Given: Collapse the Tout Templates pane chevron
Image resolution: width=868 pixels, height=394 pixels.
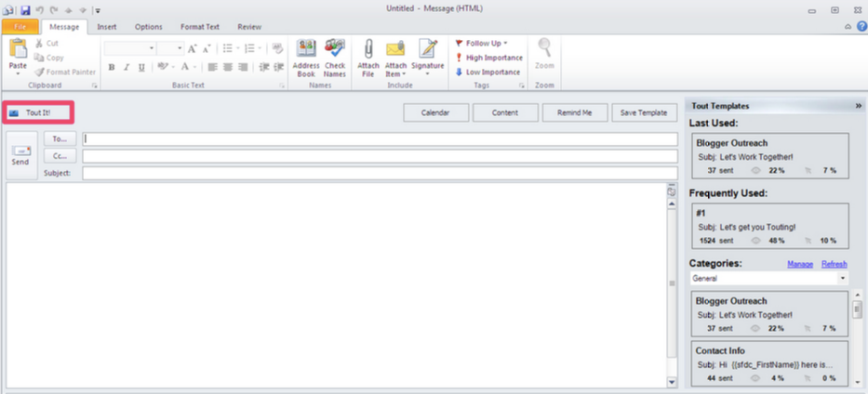Looking at the screenshot, I should point(859,106).
